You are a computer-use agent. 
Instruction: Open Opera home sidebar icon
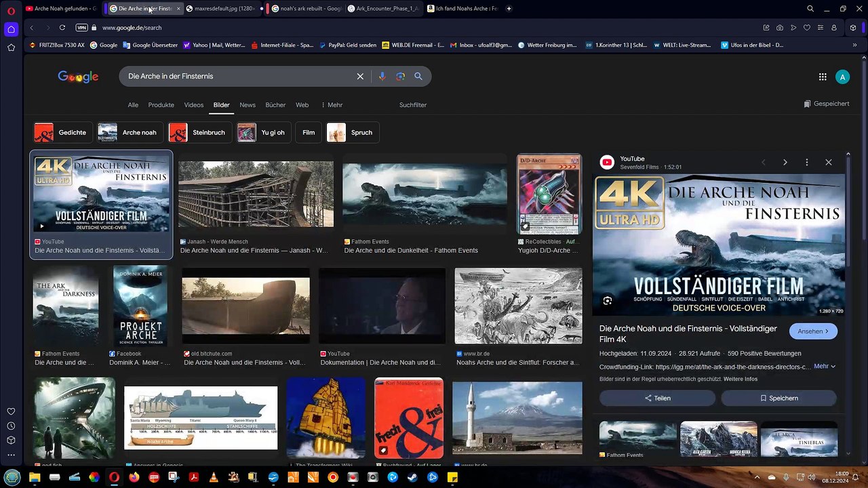11,29
